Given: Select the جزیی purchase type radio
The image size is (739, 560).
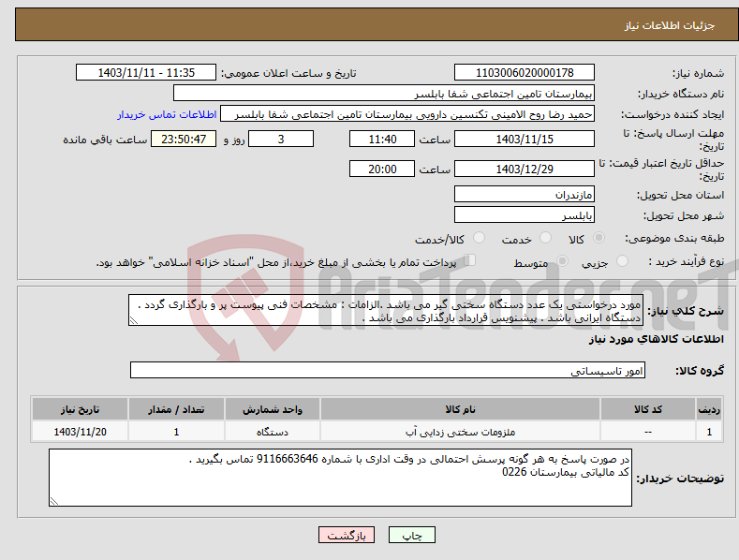Looking at the screenshot, I should coord(622,260).
